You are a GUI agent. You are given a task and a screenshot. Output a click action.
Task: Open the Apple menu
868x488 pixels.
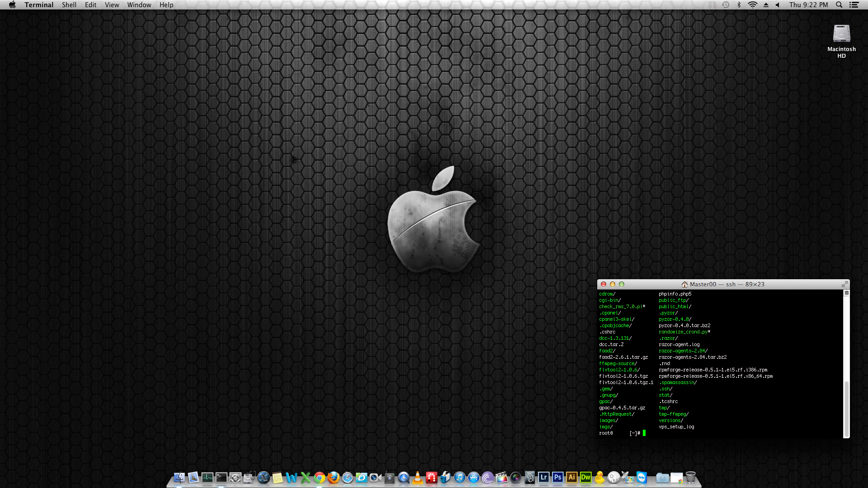click(12, 5)
